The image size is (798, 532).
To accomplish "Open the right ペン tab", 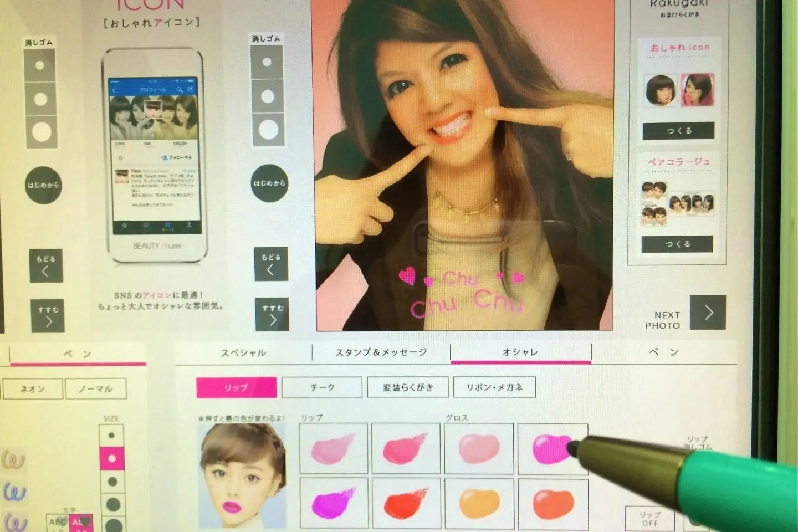I will point(664,352).
